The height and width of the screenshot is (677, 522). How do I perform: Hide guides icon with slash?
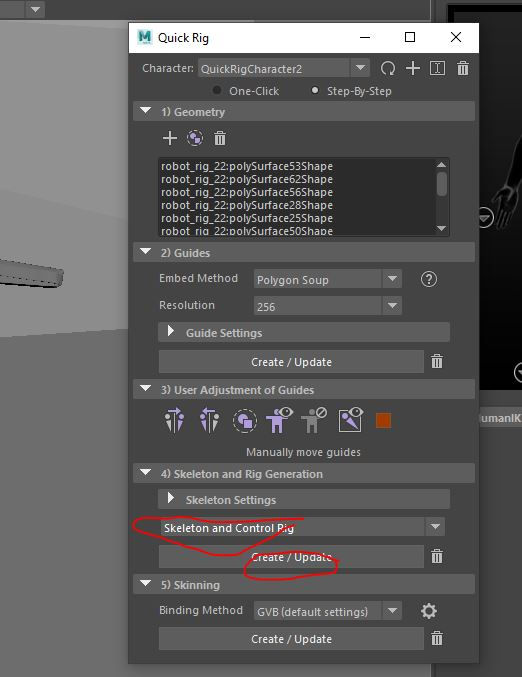pos(314,420)
